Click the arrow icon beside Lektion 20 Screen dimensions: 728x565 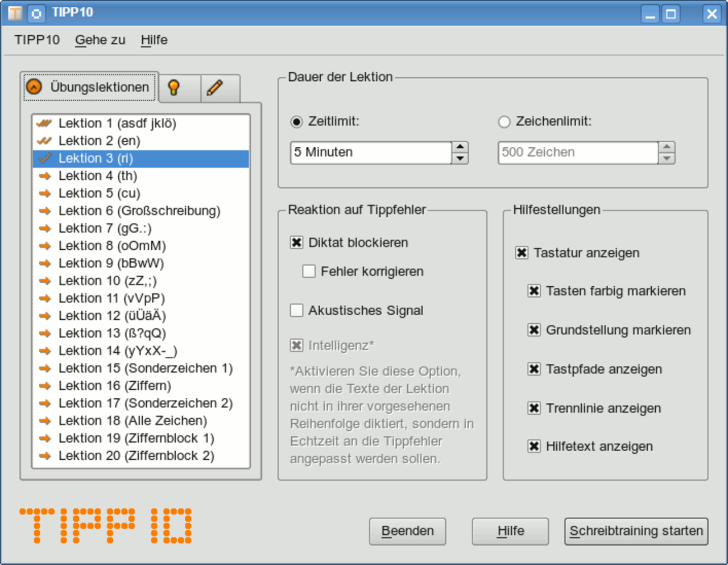pos(45,456)
